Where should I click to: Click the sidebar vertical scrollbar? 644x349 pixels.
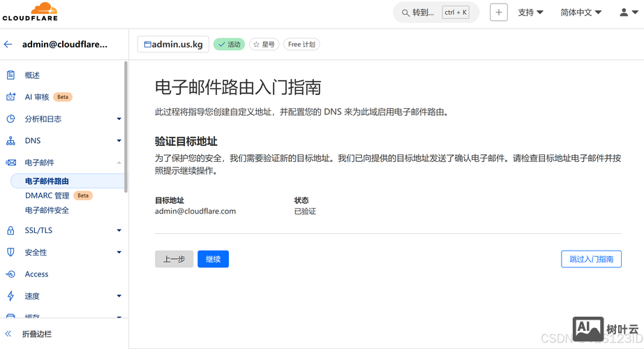[126, 126]
